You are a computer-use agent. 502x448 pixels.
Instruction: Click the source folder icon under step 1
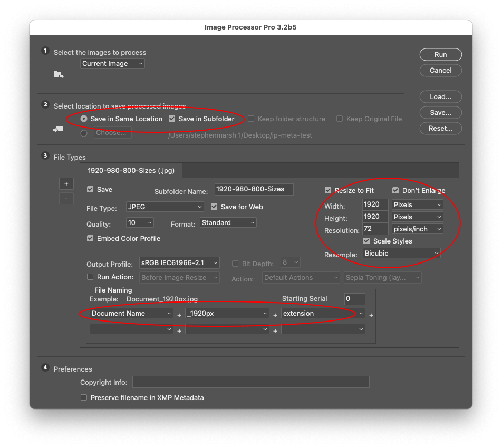[59, 75]
